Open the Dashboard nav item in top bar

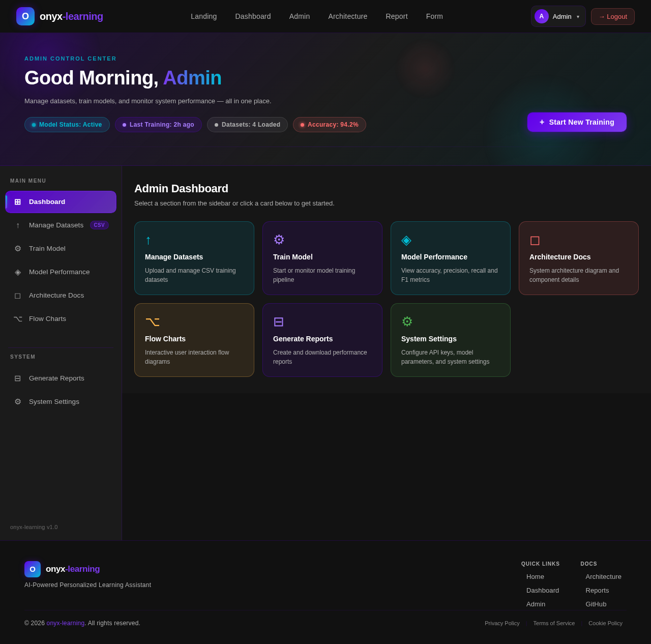click(253, 16)
